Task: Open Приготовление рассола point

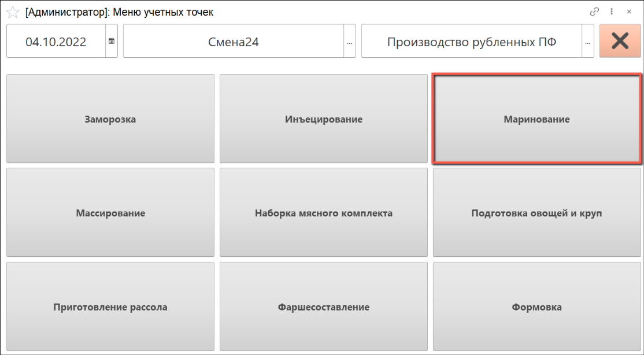Action: coord(110,307)
